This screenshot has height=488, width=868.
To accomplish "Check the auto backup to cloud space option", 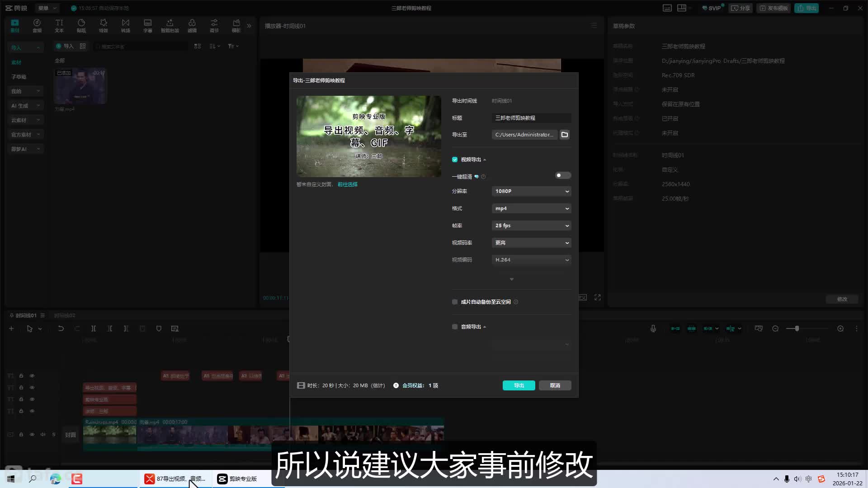I will (455, 302).
